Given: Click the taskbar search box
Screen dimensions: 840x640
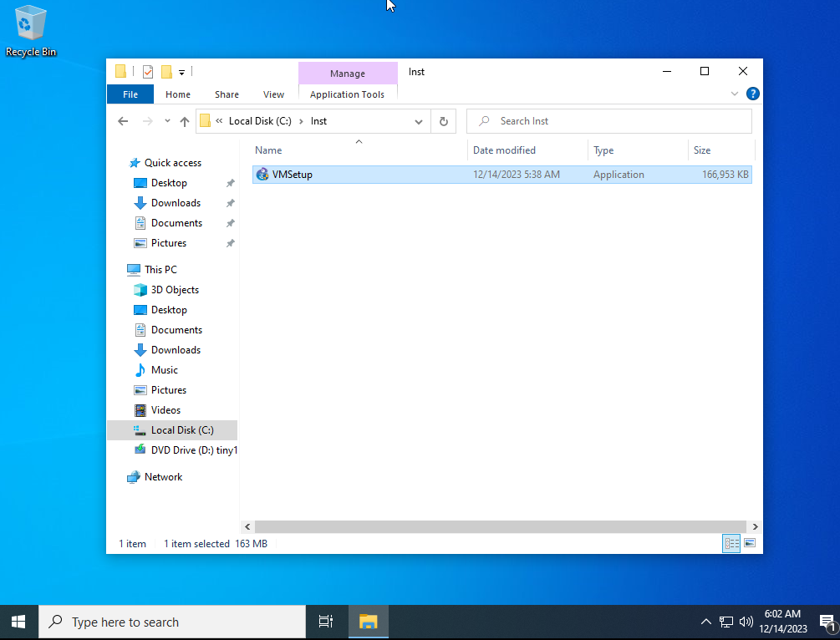Looking at the screenshot, I should click(x=172, y=622).
